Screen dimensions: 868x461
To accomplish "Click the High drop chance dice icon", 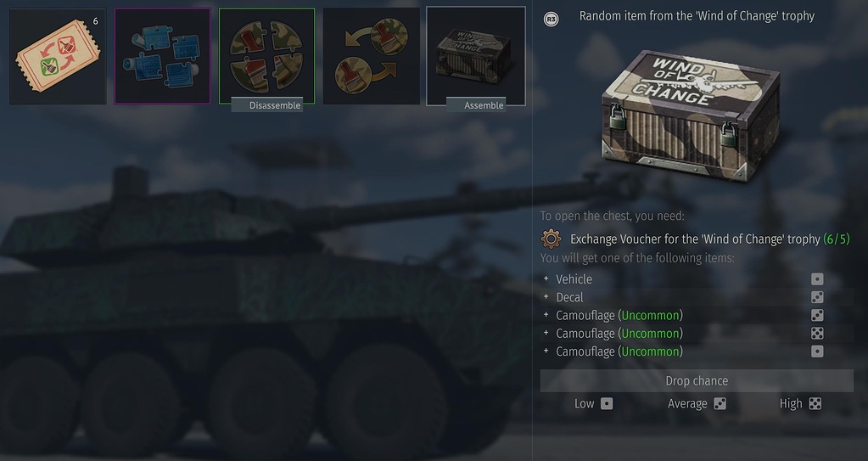I will tap(815, 403).
